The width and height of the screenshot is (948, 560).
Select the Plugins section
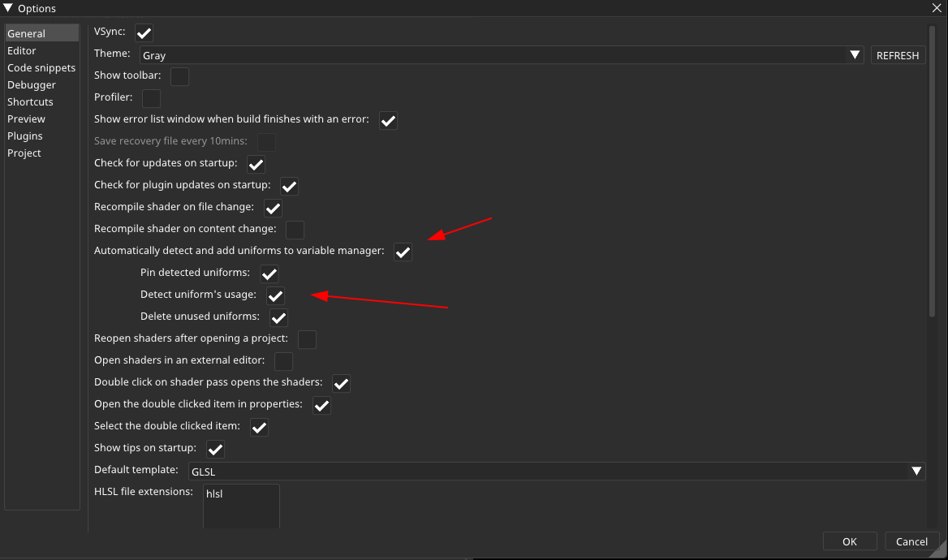[25, 136]
